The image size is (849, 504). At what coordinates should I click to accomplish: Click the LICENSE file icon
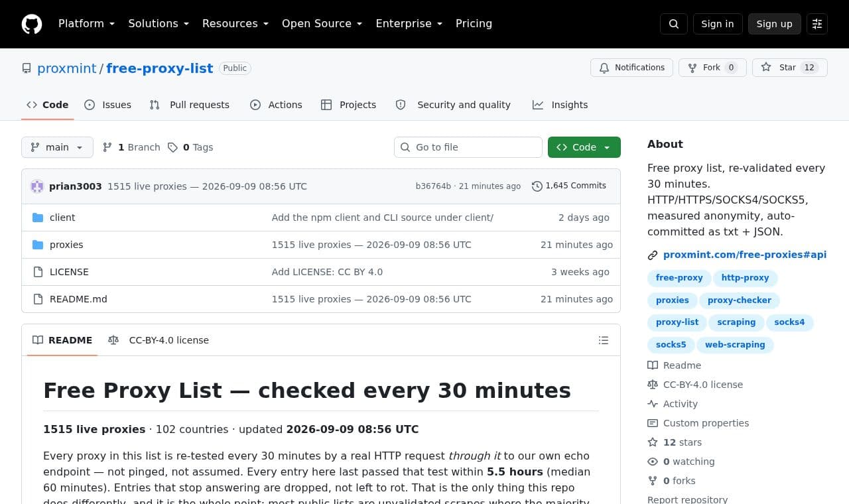(x=38, y=272)
